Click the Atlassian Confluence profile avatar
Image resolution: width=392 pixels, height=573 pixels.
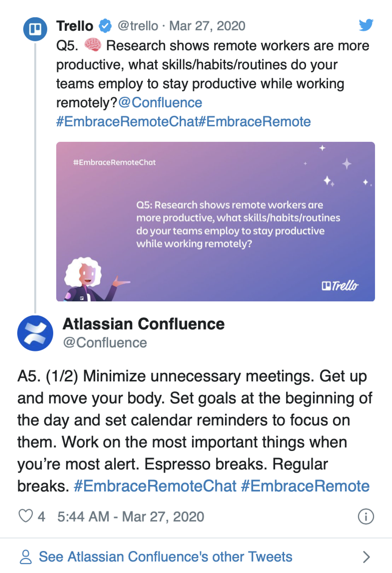click(x=35, y=333)
